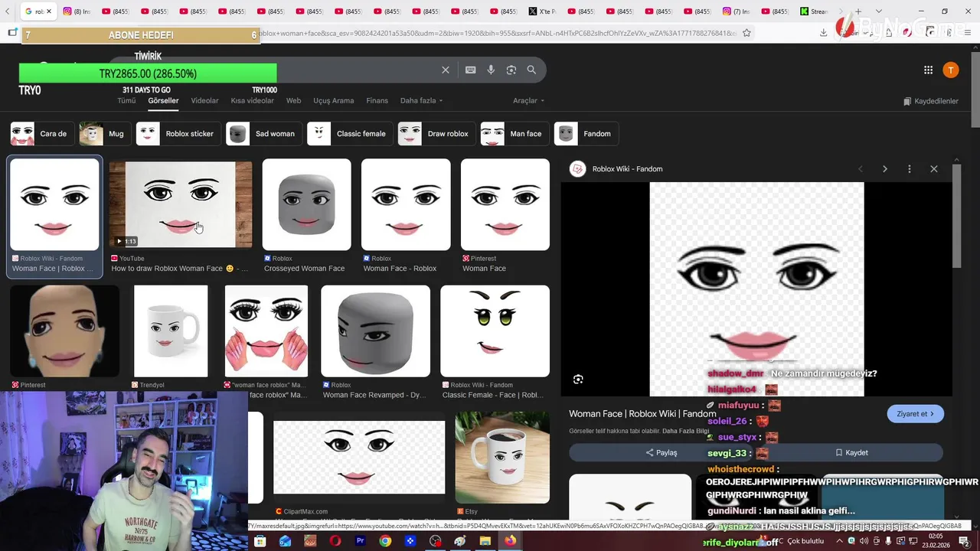Image resolution: width=980 pixels, height=551 pixels.
Task: Click the Ziyaret et button
Action: click(x=915, y=414)
